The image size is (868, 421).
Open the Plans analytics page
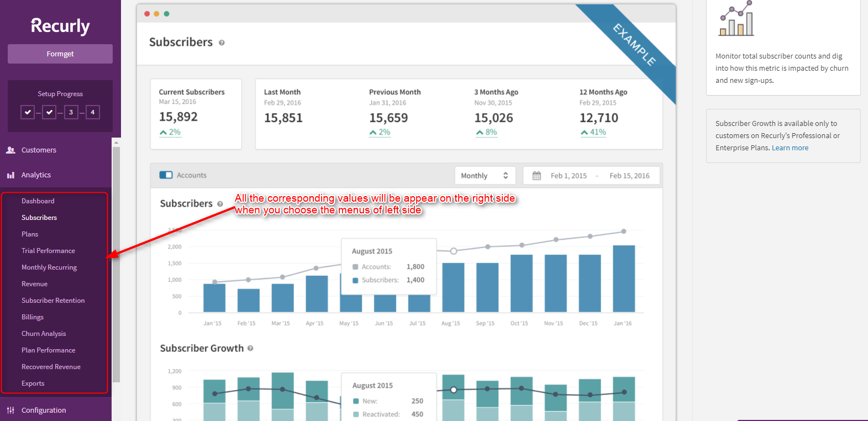click(x=30, y=234)
